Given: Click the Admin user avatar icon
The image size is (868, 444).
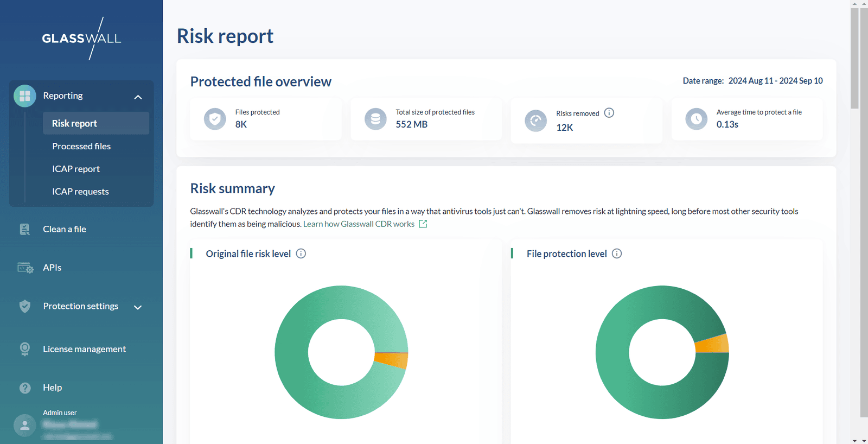Looking at the screenshot, I should coord(25,426).
